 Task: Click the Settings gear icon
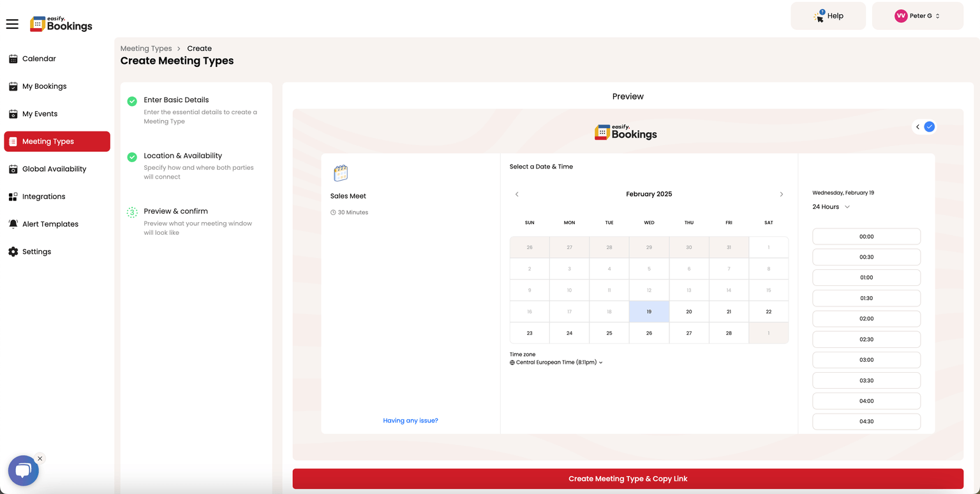pyautogui.click(x=13, y=251)
